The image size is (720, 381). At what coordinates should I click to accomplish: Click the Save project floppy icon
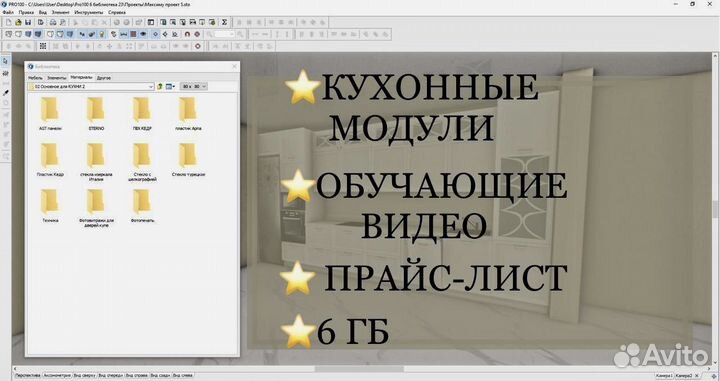pos(28,22)
